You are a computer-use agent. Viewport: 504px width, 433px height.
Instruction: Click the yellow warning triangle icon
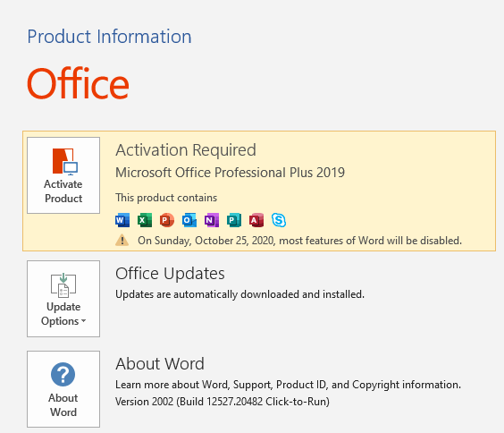pyautogui.click(x=122, y=241)
